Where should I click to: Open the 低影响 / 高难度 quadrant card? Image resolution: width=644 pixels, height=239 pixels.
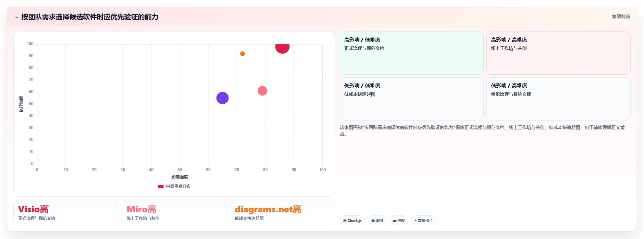[558, 99]
